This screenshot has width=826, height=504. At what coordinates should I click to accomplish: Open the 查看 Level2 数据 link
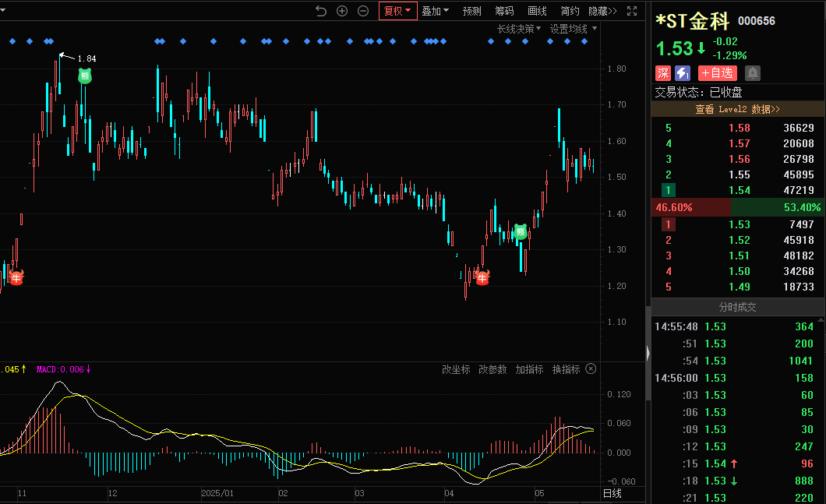[x=737, y=109]
